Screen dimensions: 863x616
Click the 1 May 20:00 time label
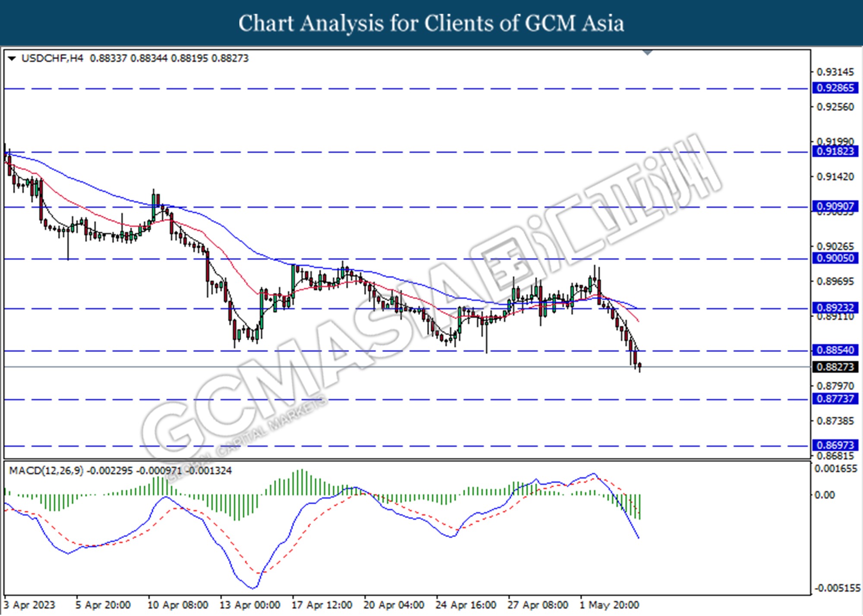coord(609,605)
